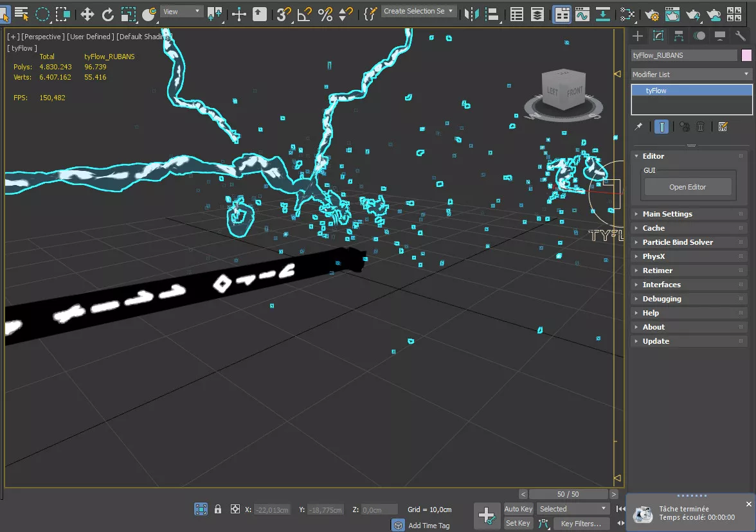
Task: Open the Render Setup teapot icon
Action: pyautogui.click(x=652, y=13)
